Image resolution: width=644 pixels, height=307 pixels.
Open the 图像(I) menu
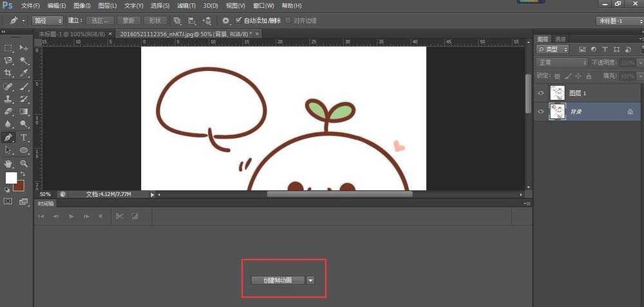83,5
